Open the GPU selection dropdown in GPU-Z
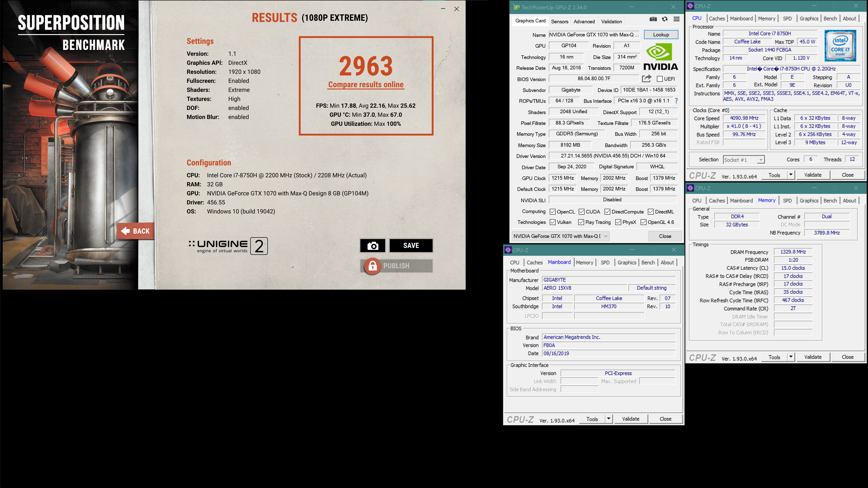This screenshot has width=868, height=488. [x=560, y=236]
